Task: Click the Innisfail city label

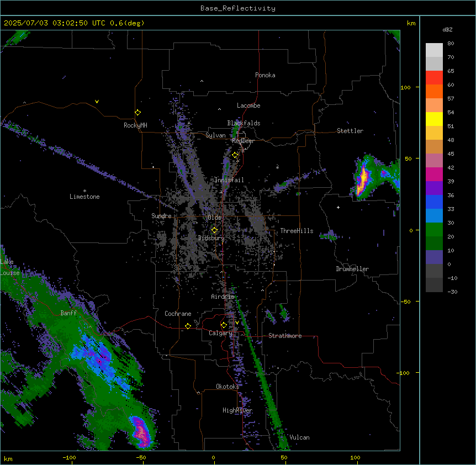Action: (229, 180)
